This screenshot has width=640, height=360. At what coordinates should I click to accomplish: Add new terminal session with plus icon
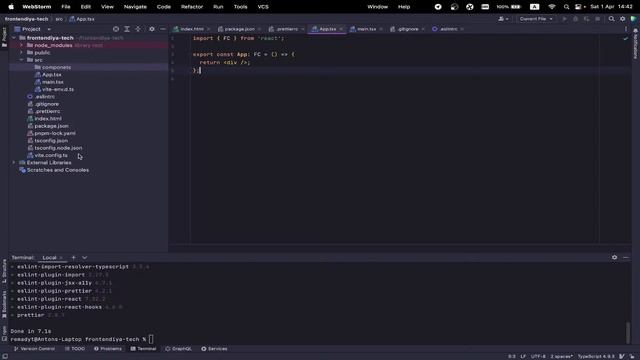[73, 258]
